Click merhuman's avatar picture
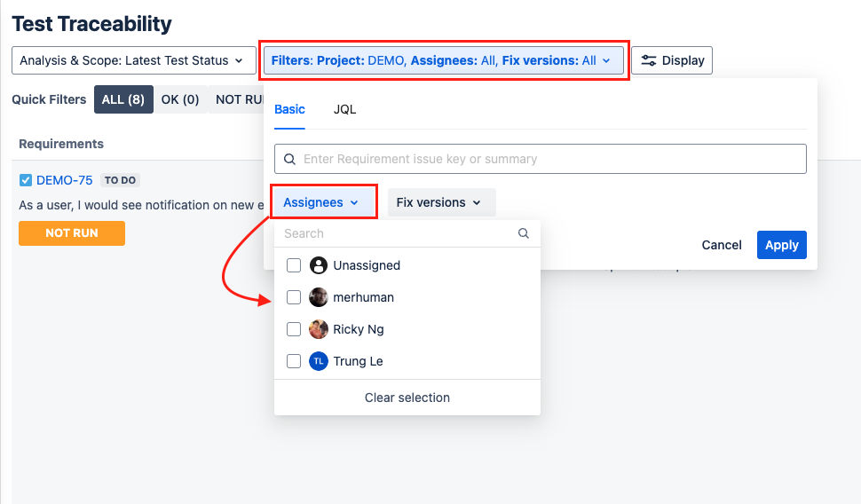Screen dimensions: 861x504 click(x=319, y=297)
